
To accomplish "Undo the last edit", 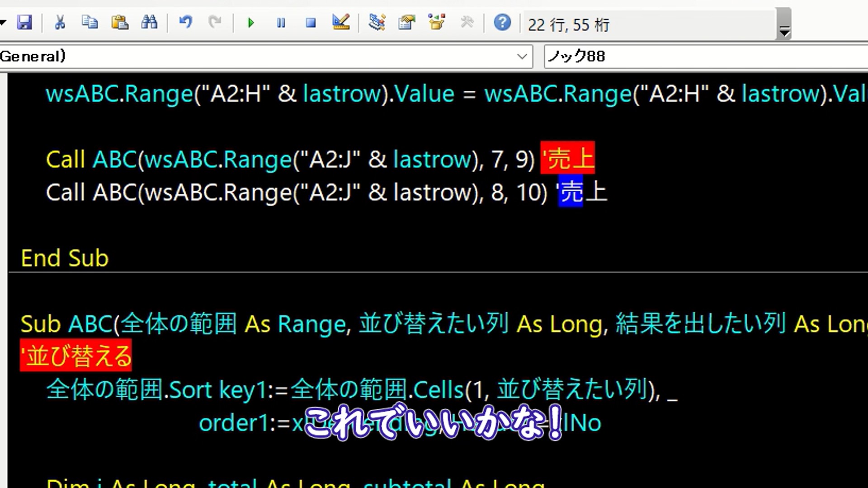I will (185, 22).
